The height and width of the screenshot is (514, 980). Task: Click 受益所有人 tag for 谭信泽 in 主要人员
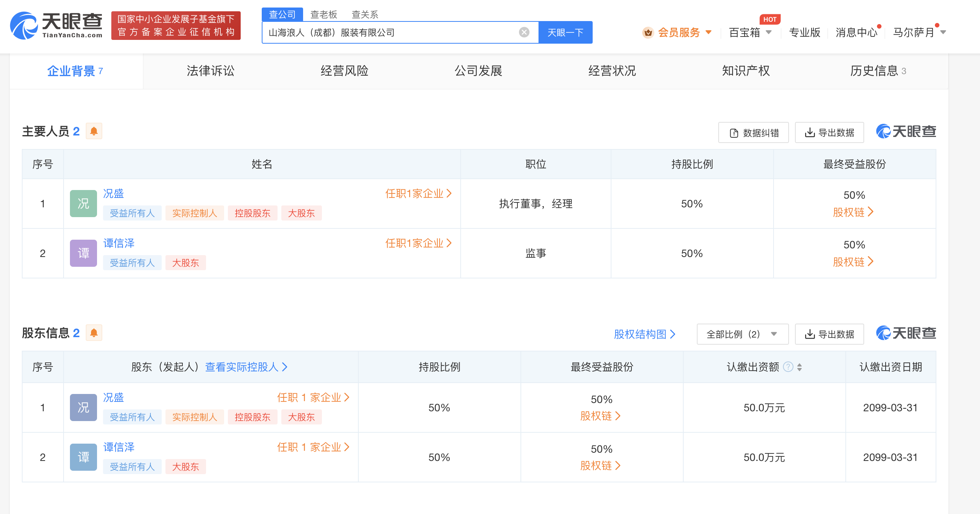pos(132,263)
